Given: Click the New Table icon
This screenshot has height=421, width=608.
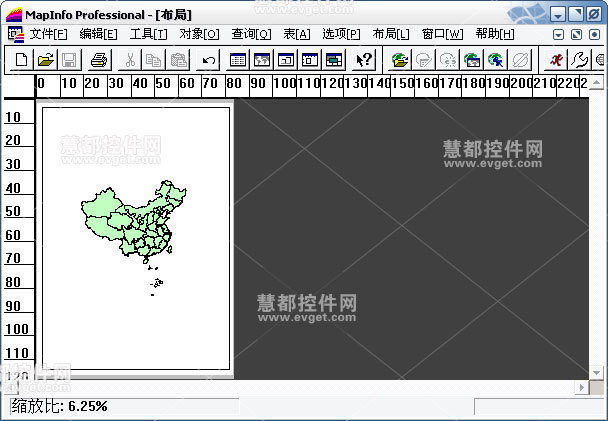Looking at the screenshot, I should pyautogui.click(x=21, y=60).
